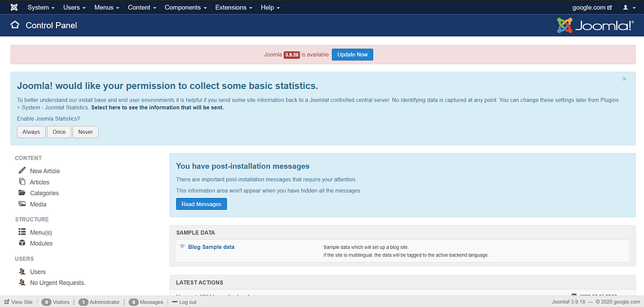Open the Modules link

click(x=41, y=243)
